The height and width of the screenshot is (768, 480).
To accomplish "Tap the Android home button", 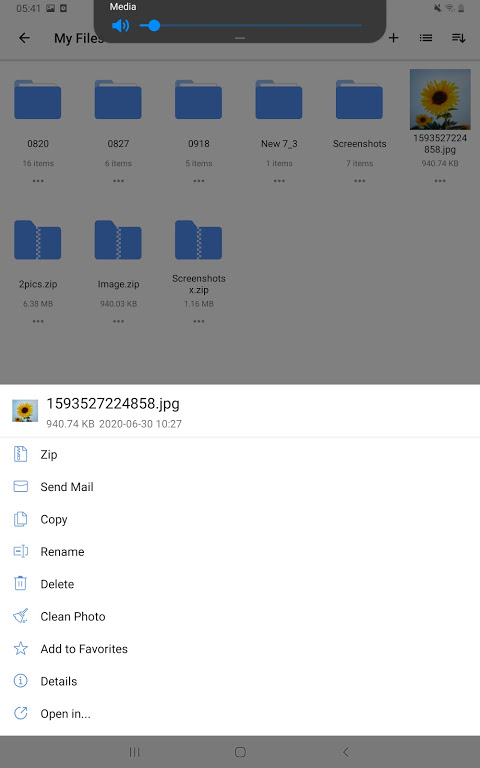I will (240, 752).
